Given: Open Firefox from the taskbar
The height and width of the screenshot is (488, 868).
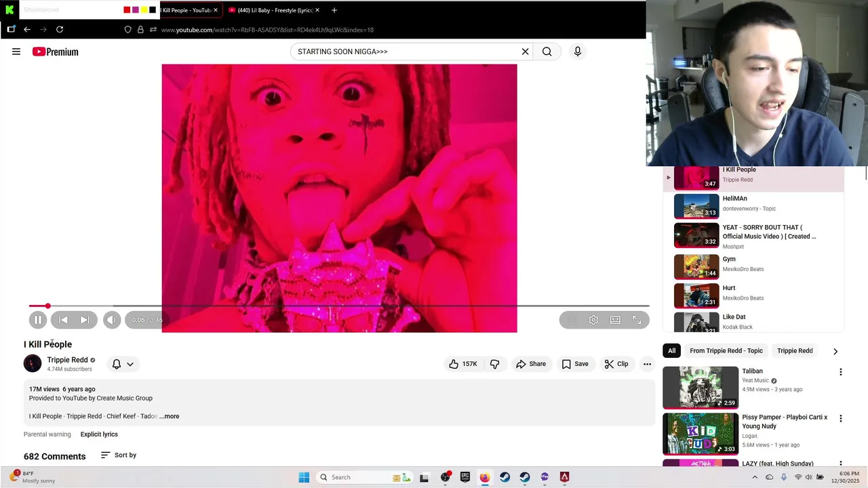Looking at the screenshot, I should [x=485, y=477].
